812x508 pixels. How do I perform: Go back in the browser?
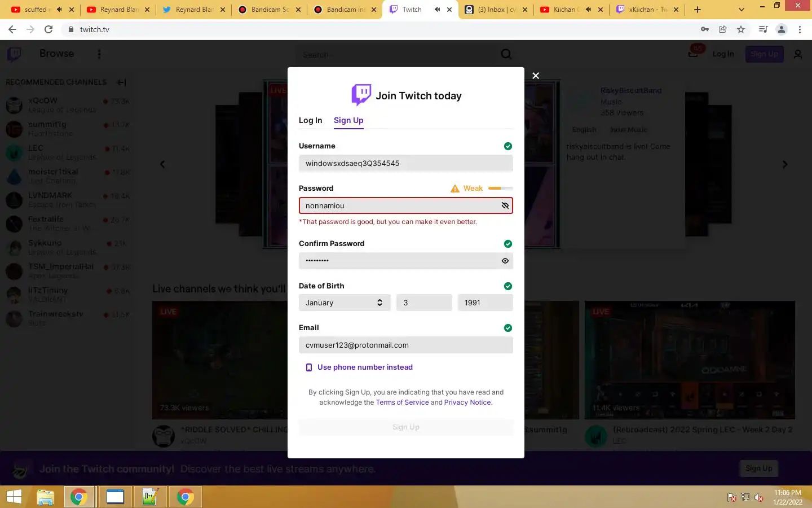coord(12,29)
